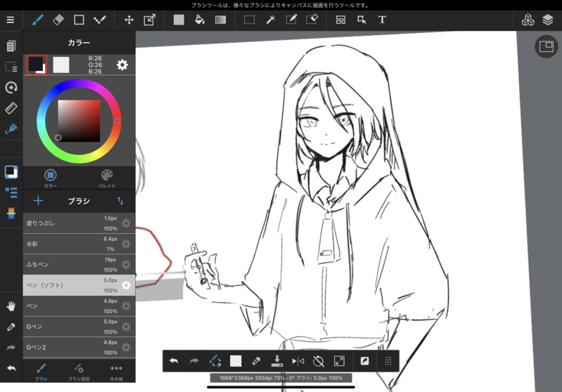Open the hamburger main menu

[11, 20]
